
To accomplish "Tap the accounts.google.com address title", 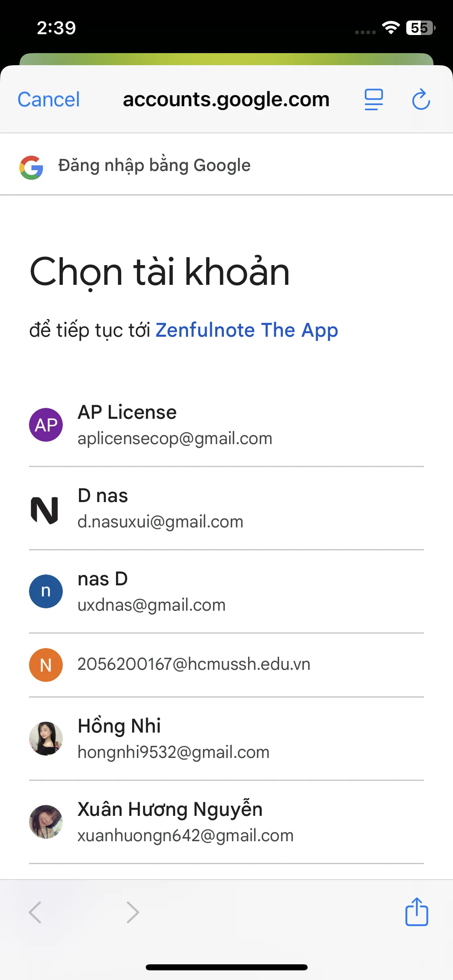I will [x=226, y=99].
